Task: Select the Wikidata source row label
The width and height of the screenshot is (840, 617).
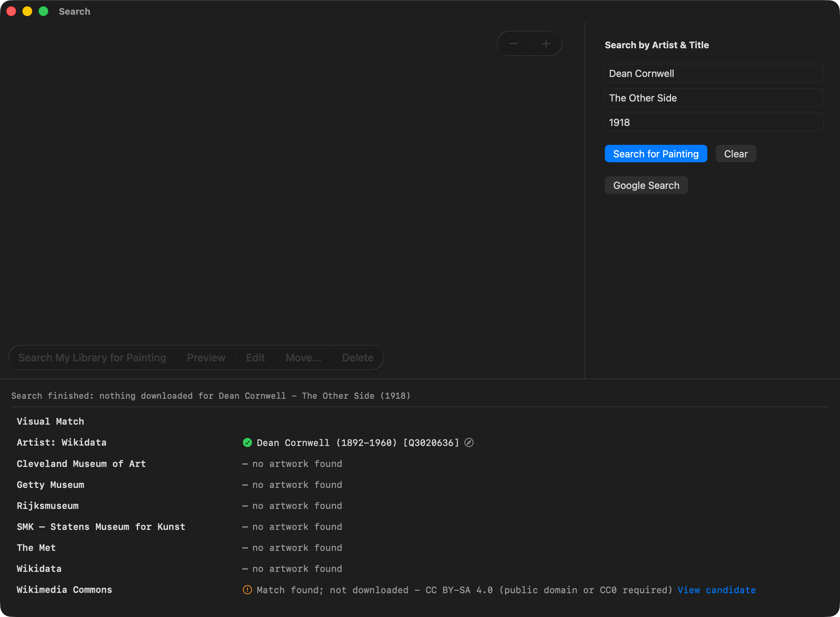Action: [x=39, y=568]
